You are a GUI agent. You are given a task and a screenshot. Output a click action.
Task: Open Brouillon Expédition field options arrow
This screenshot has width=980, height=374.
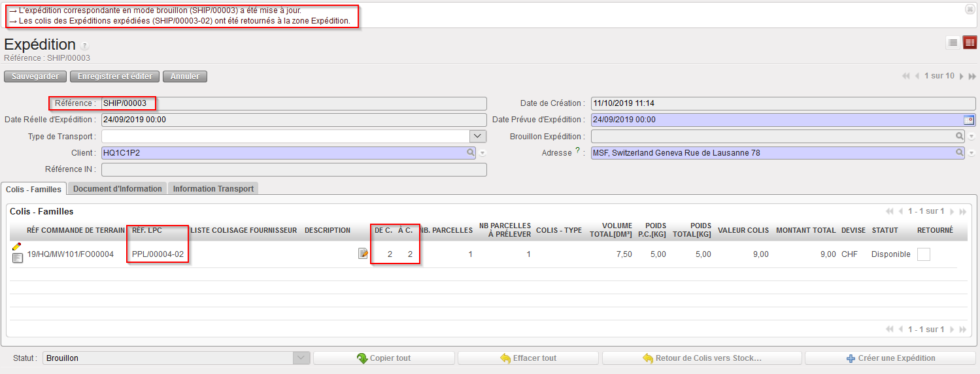pos(972,137)
